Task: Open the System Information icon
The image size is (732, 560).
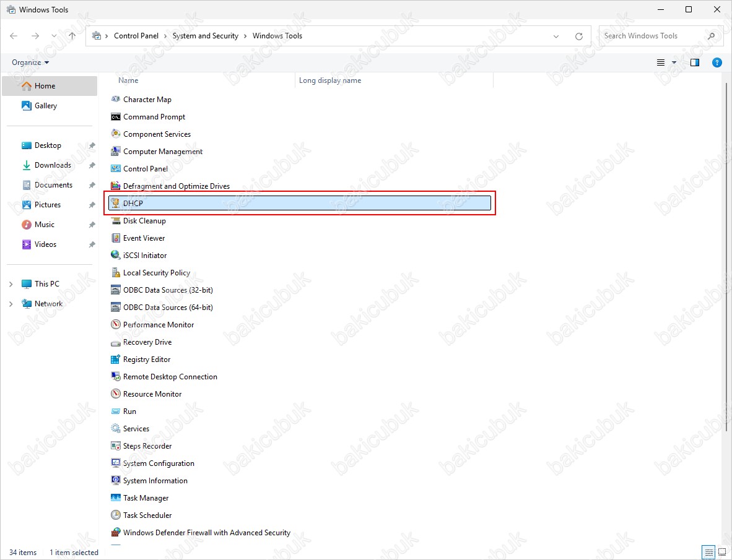Action: pyautogui.click(x=115, y=480)
